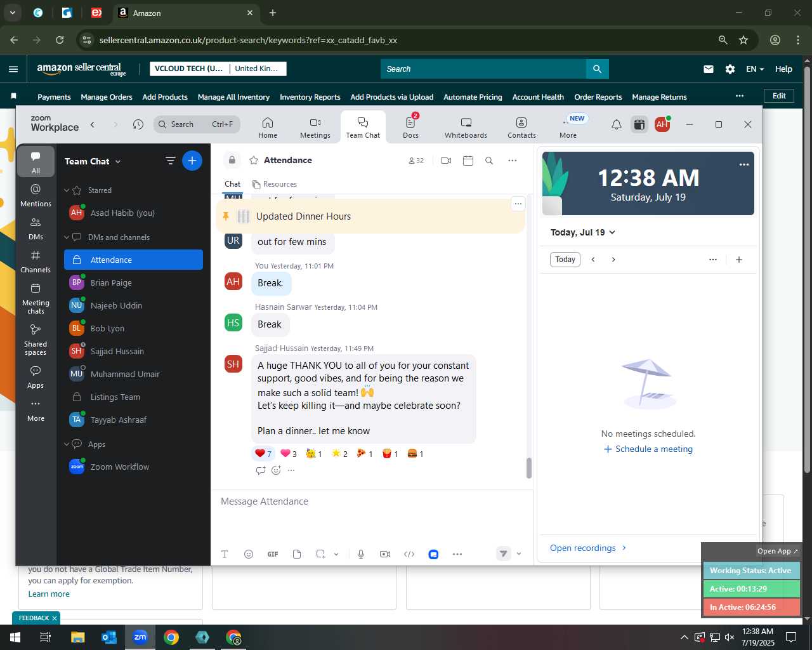Image resolution: width=812 pixels, height=650 pixels.
Task: Start a video meeting in Attendance
Action: (x=446, y=161)
